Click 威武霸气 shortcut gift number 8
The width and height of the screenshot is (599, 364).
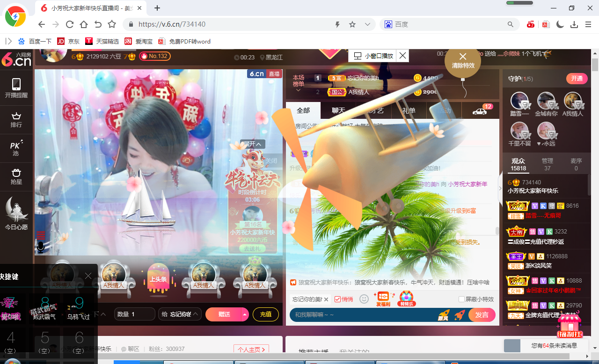click(44, 308)
